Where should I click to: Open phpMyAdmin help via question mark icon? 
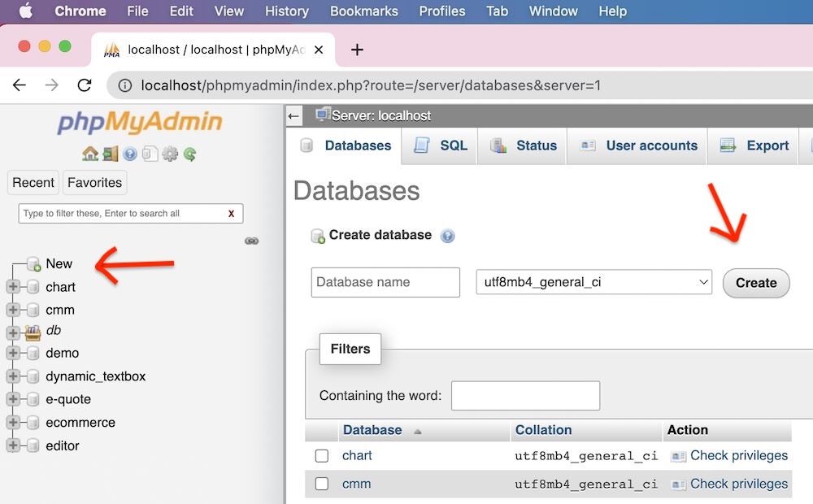point(128,153)
